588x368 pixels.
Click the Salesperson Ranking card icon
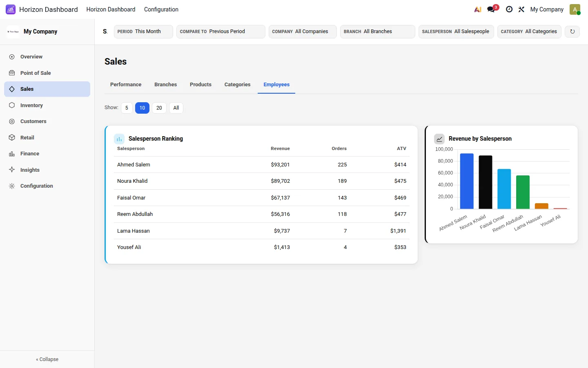119,139
